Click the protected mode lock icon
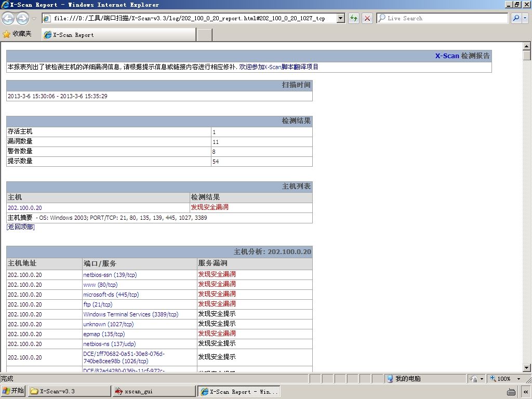 [473, 379]
